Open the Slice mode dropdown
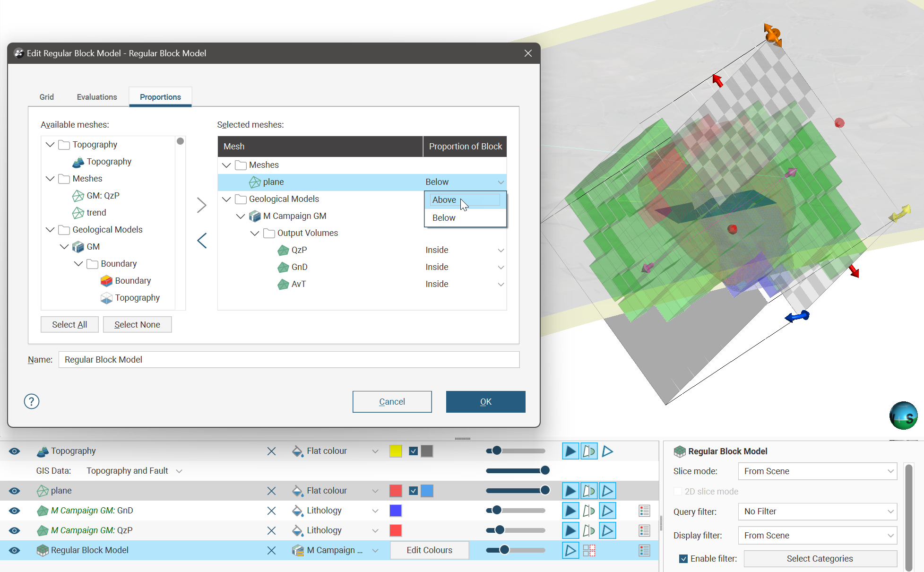This screenshot has width=924, height=572. click(x=817, y=471)
